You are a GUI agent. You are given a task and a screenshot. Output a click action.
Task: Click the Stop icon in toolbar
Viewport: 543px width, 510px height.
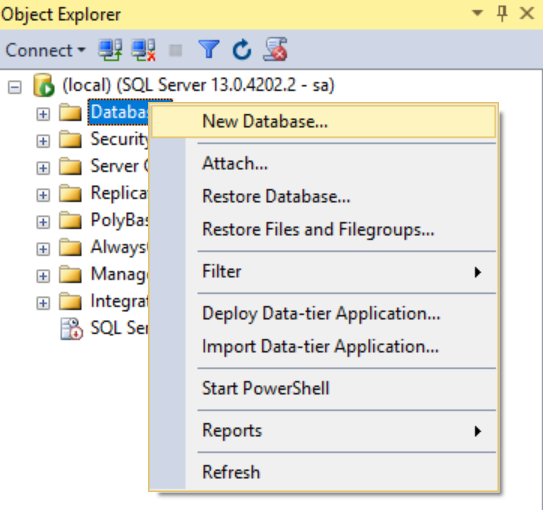click(x=175, y=51)
